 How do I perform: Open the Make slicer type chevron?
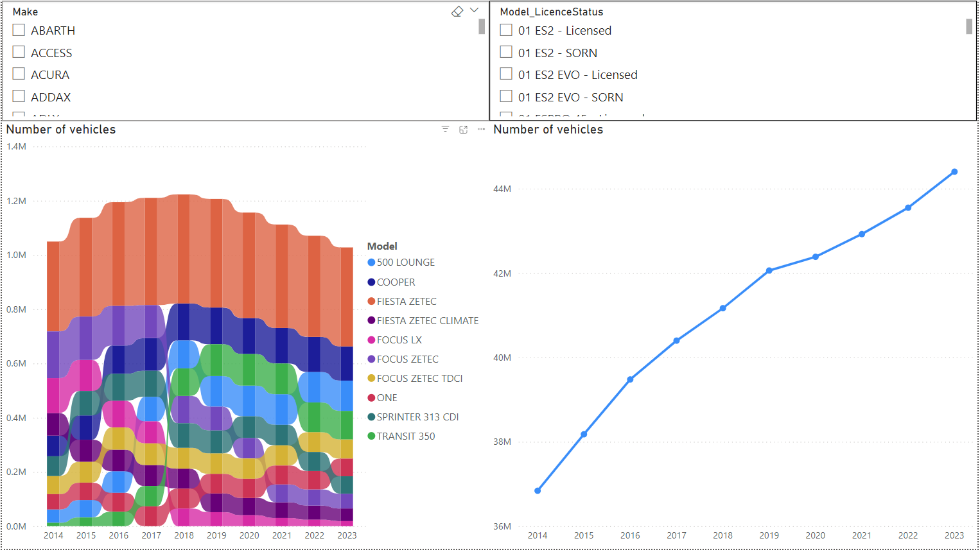[475, 10]
